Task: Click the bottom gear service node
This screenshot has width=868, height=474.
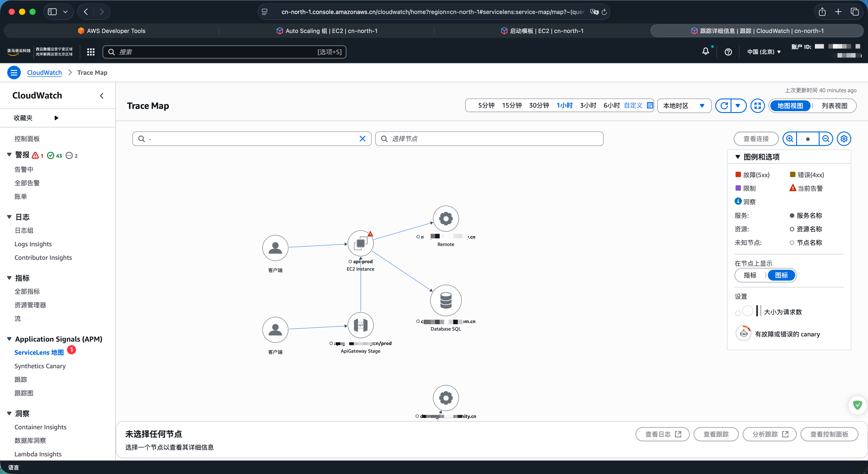Action: coord(446,398)
